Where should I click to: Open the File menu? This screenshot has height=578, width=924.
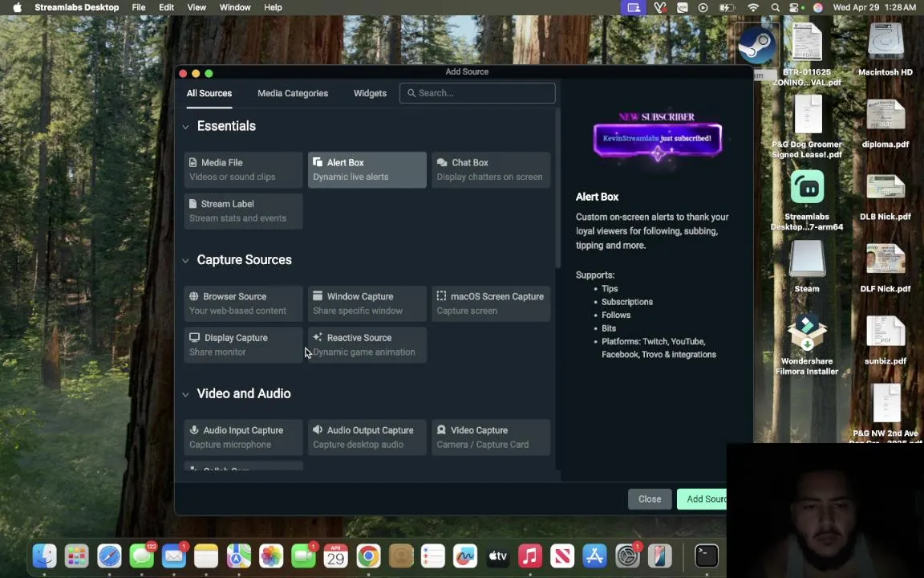[139, 8]
